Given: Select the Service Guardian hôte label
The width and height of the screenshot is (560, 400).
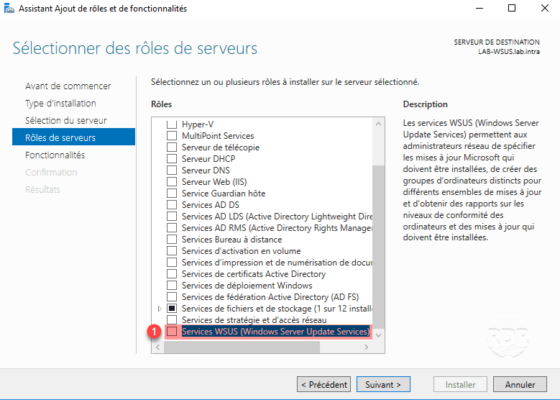Looking at the screenshot, I should (224, 193).
